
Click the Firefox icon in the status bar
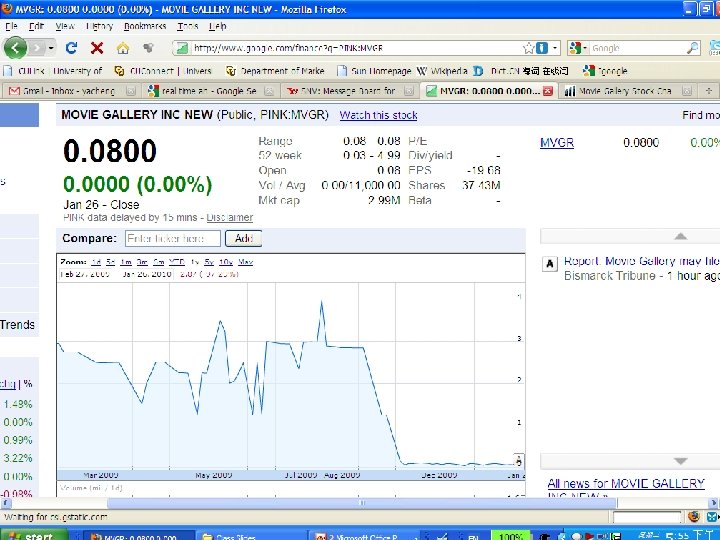(693, 517)
